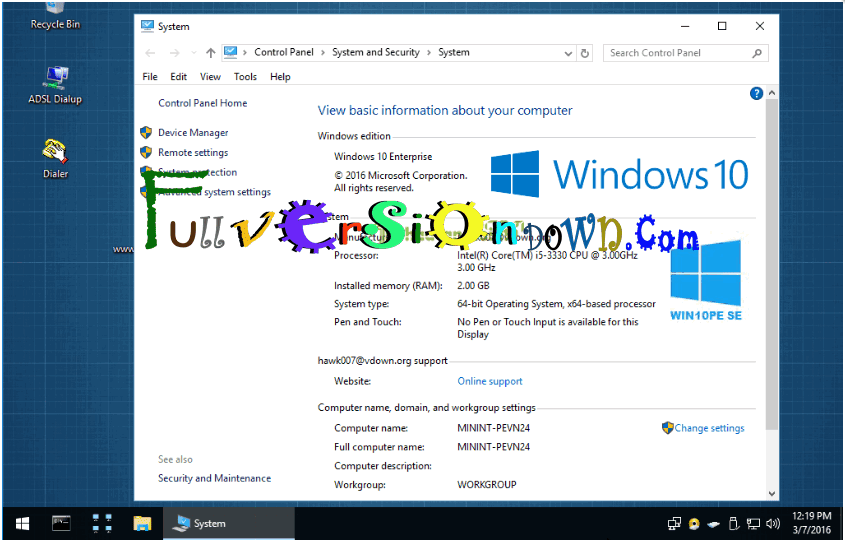Click the yellow disc tray icon
The width and height of the screenshot is (845, 541).
coord(694,523)
